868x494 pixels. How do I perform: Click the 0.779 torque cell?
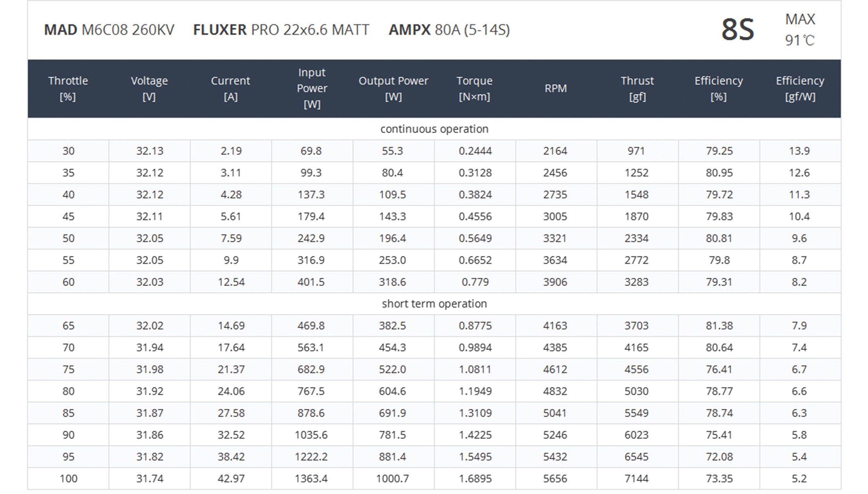point(475,282)
